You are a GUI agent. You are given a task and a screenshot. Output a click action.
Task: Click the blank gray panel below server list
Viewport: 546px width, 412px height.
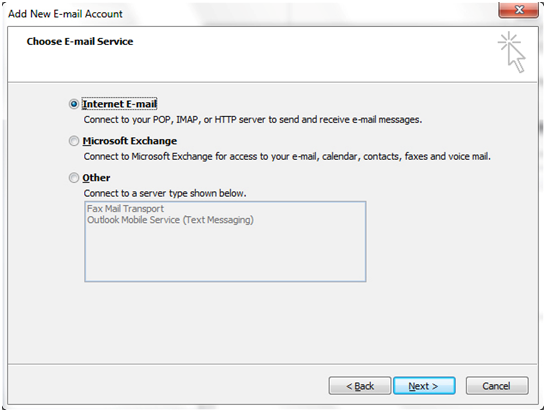click(x=272, y=322)
